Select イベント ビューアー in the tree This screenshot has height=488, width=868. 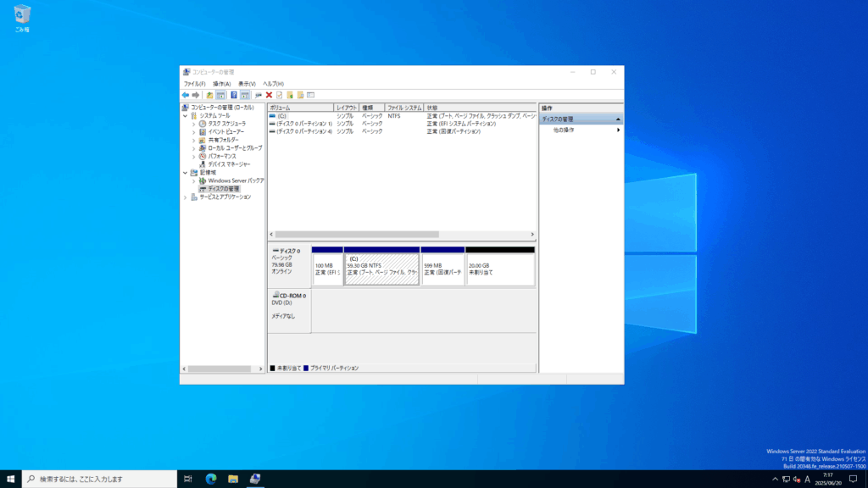(x=225, y=132)
